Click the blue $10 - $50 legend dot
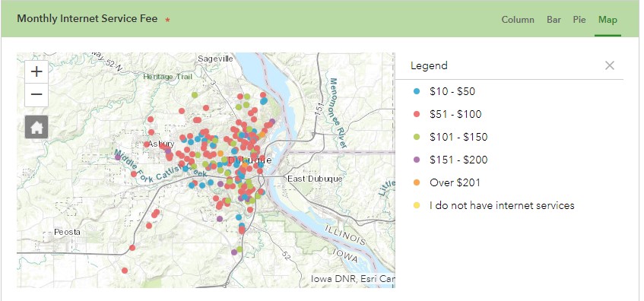Viewport: 644px width, 301px height. pyautogui.click(x=417, y=91)
